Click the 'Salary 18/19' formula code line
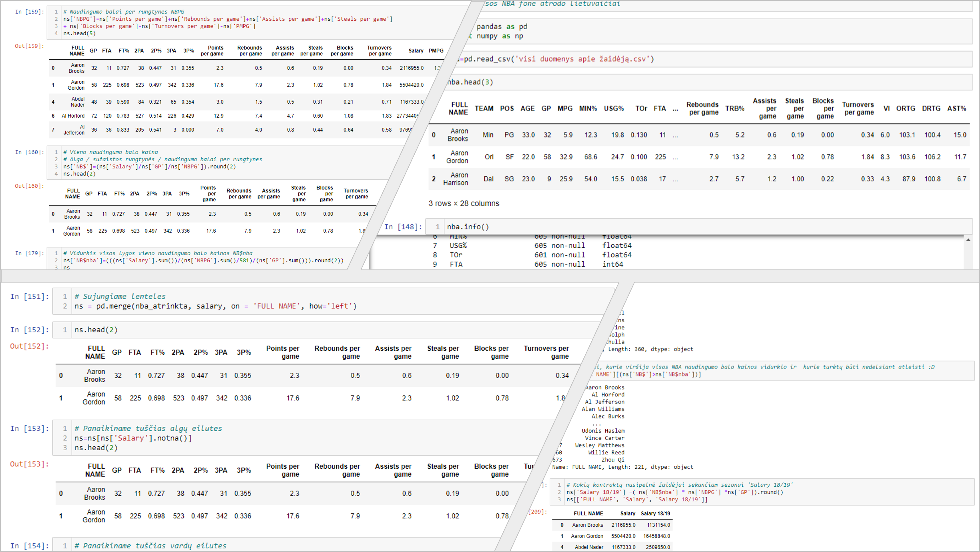Viewport: 980px width, 552px height. (x=675, y=492)
